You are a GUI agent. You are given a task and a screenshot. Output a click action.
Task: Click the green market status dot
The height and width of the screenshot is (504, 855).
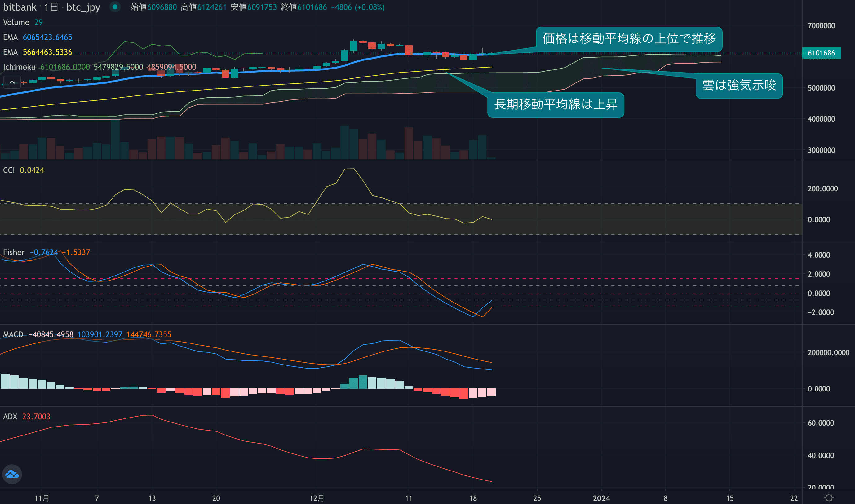(115, 7)
